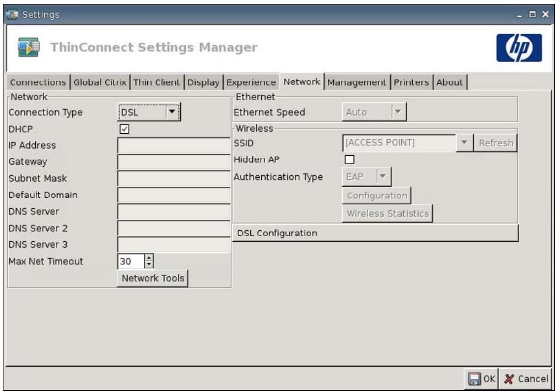Click the Default Domain field

(x=174, y=195)
